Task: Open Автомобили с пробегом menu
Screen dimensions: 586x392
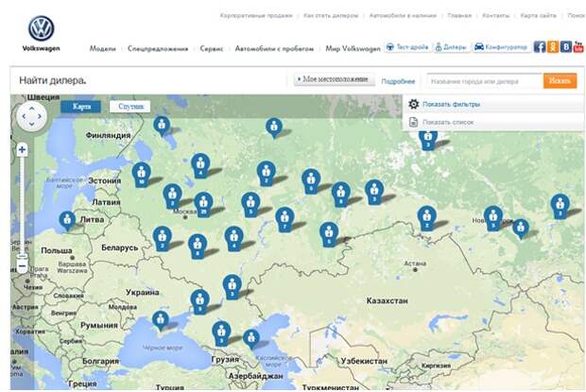Action: (274, 48)
